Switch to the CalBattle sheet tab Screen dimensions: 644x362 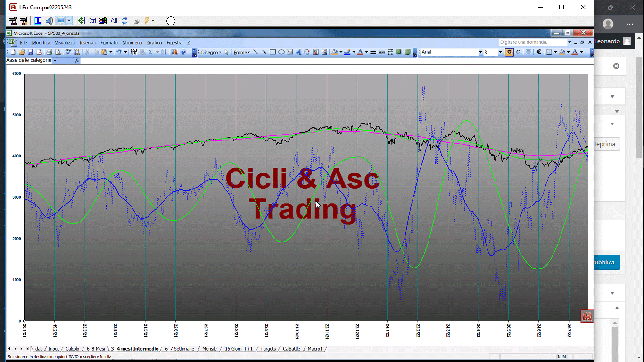point(291,349)
